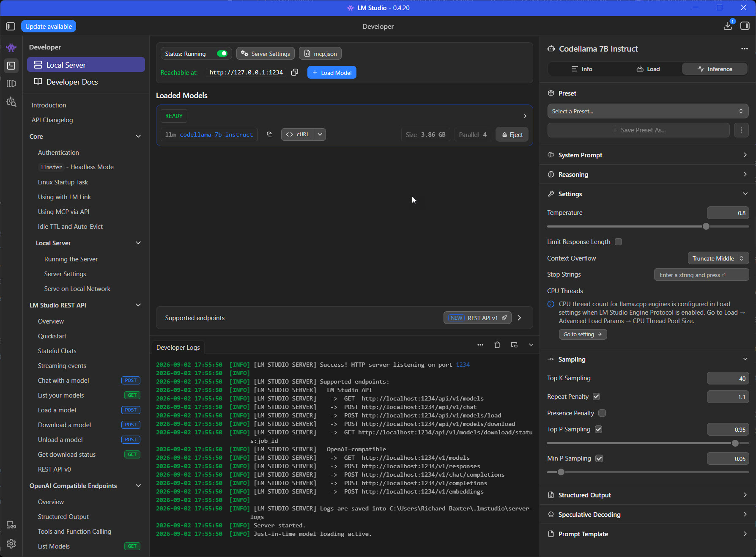Collapse the Settings section

click(x=648, y=194)
